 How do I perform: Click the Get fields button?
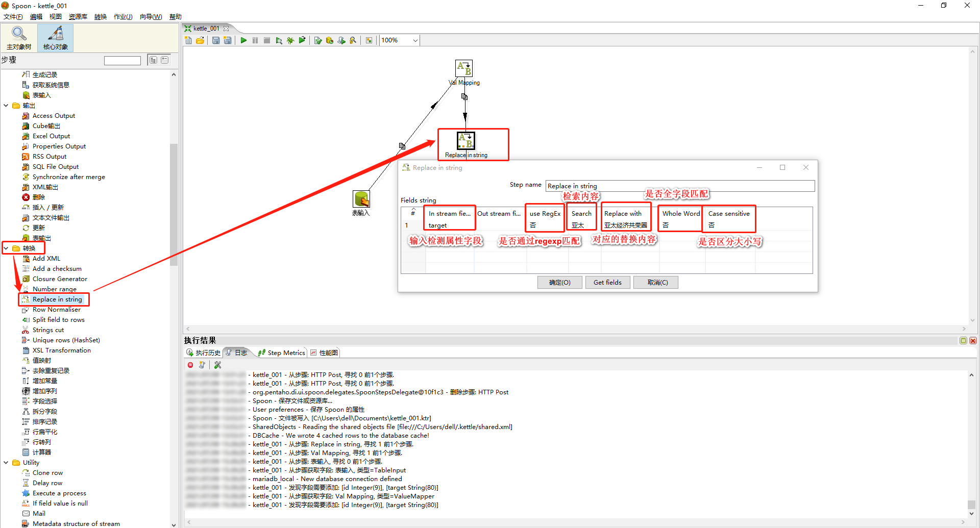click(607, 282)
